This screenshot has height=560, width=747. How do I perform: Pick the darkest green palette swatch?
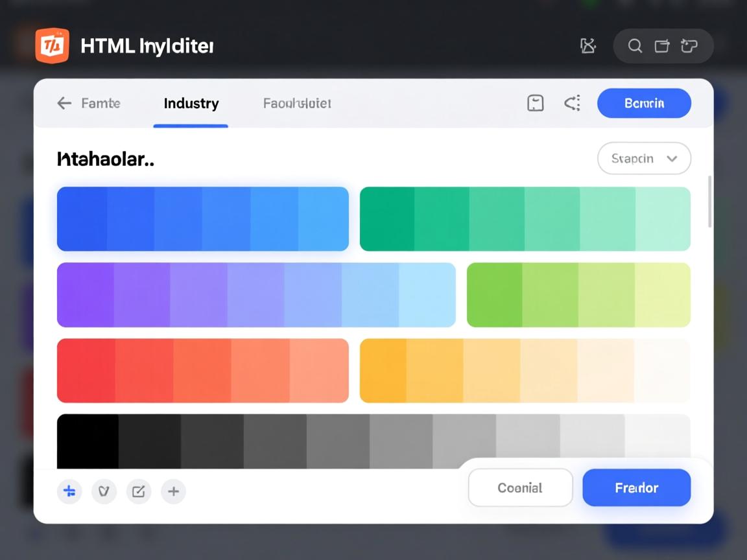pos(387,218)
